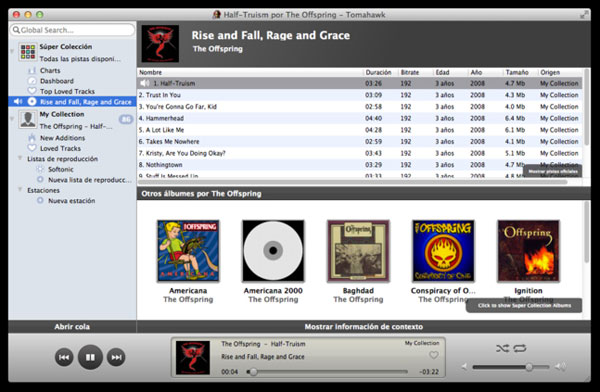This screenshot has height=392, width=600.
Task: Open Dashboard in the sidebar
Action: (x=57, y=81)
